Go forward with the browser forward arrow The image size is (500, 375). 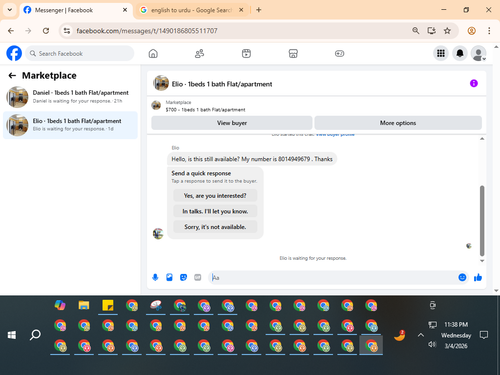(28, 31)
